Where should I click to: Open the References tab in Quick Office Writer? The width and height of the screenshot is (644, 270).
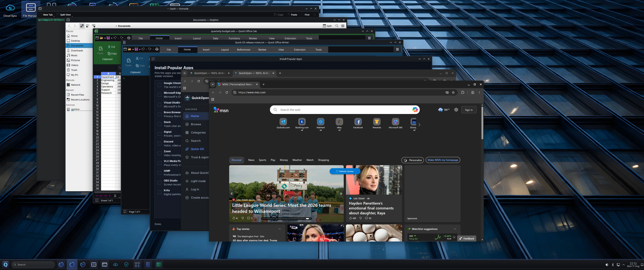(244, 49)
